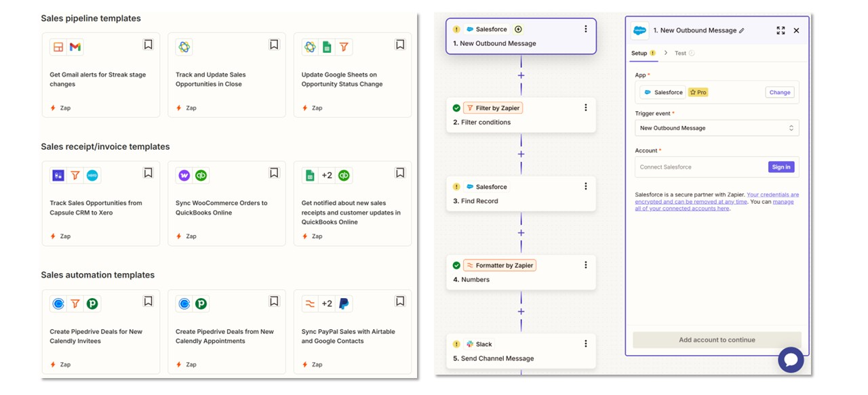Bookmark the Capsule CRM to Xero template
This screenshot has height=395, width=868.
[148, 173]
